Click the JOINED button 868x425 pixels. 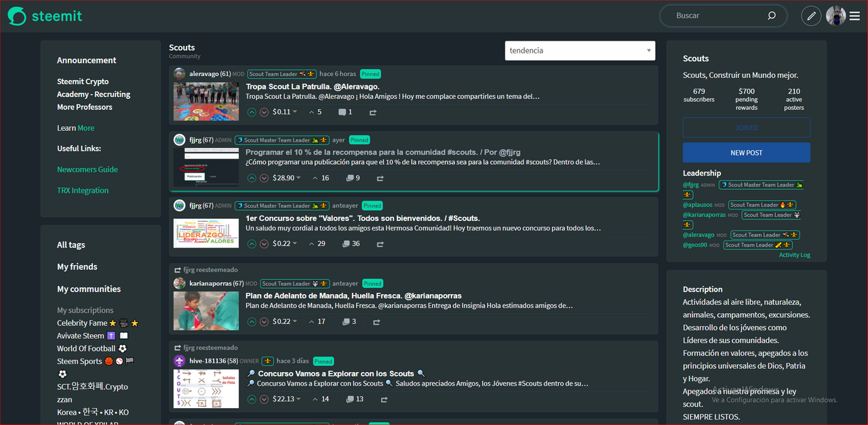[x=747, y=127]
